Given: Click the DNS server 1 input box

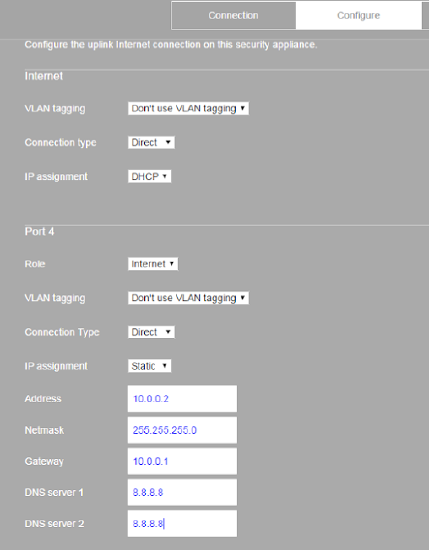Looking at the screenshot, I should point(182,492).
